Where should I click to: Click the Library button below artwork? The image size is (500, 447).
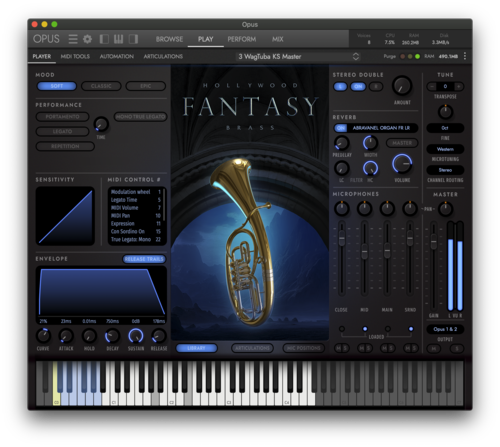pyautogui.click(x=196, y=348)
